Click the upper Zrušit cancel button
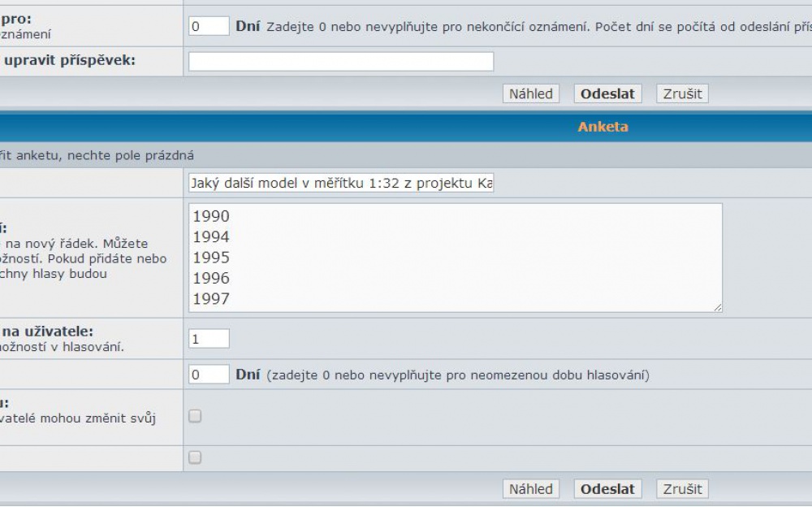 tap(683, 93)
